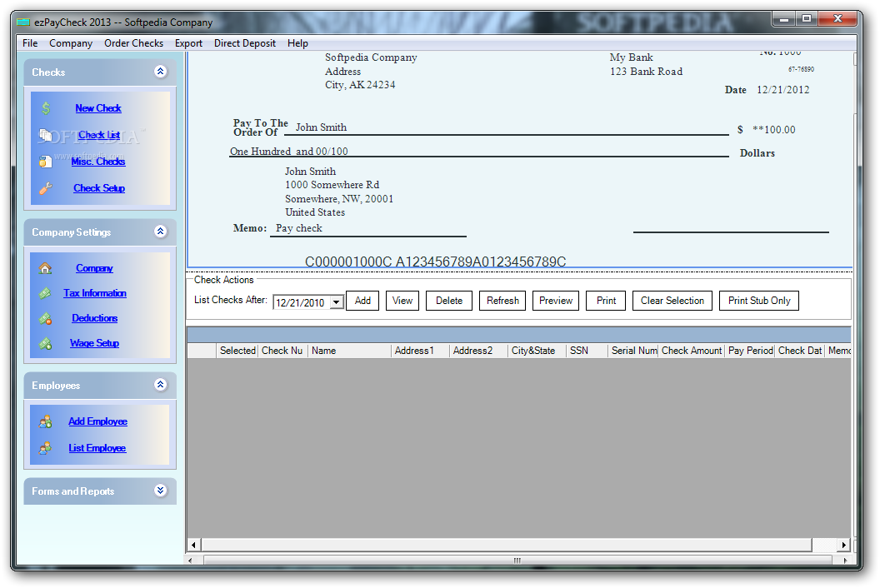Open the Help menu
This screenshot has width=880, height=588.
pos(297,43)
